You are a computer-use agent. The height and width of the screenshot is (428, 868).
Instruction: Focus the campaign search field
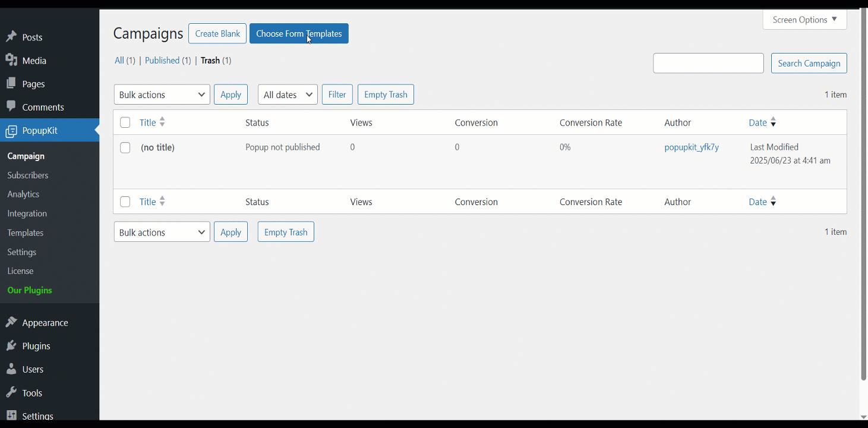point(708,63)
